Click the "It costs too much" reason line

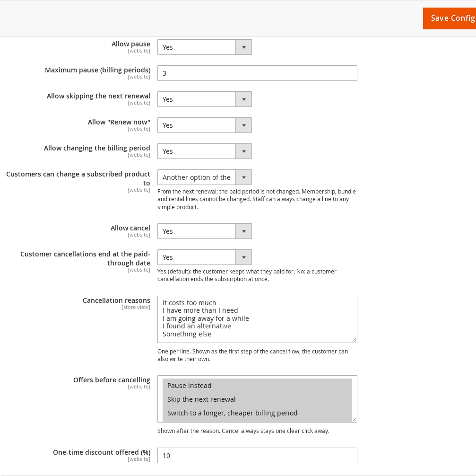coord(190,303)
